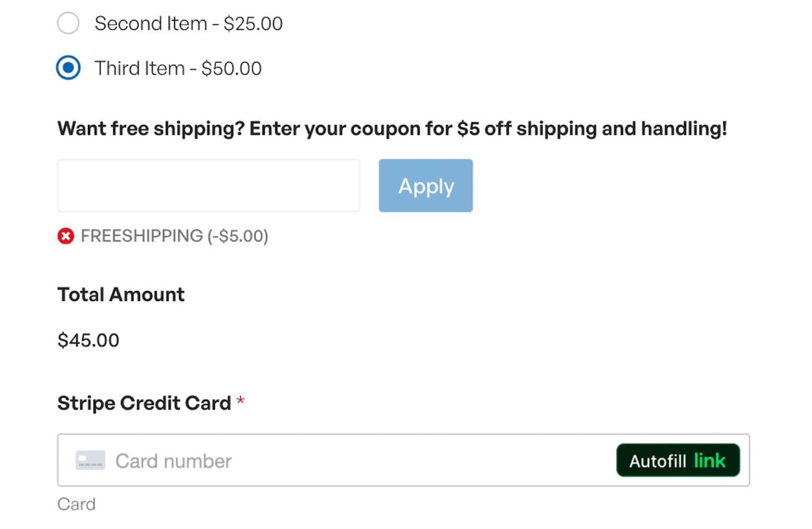
Task: Click the Apply button's label text
Action: tap(426, 185)
